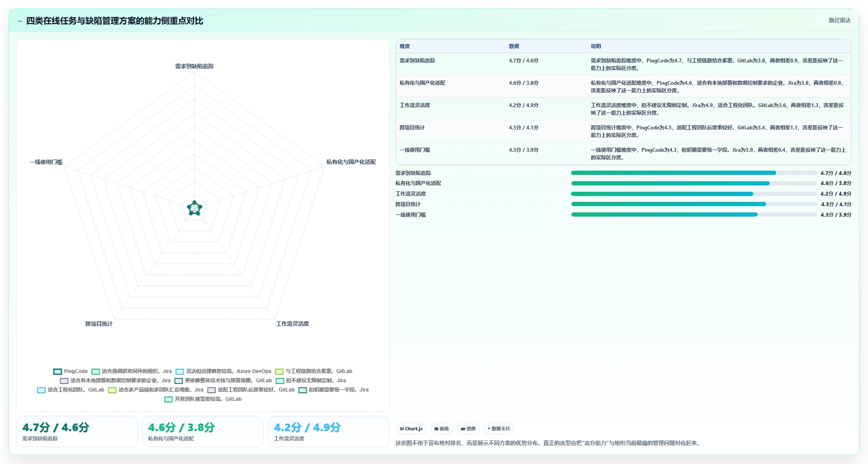Click the 跨项目统计 table row name
The height and width of the screenshot is (464, 868).
pos(412,128)
